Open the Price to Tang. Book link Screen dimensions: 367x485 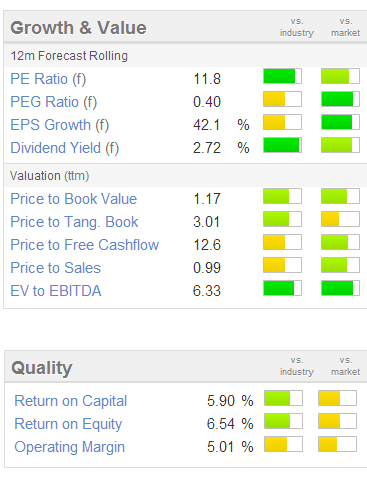click(x=74, y=222)
